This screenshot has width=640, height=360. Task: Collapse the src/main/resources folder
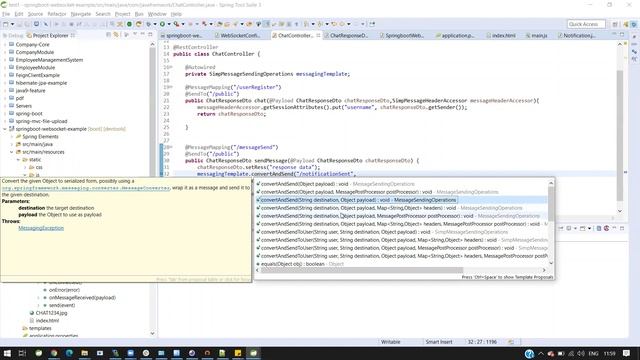click(11, 152)
